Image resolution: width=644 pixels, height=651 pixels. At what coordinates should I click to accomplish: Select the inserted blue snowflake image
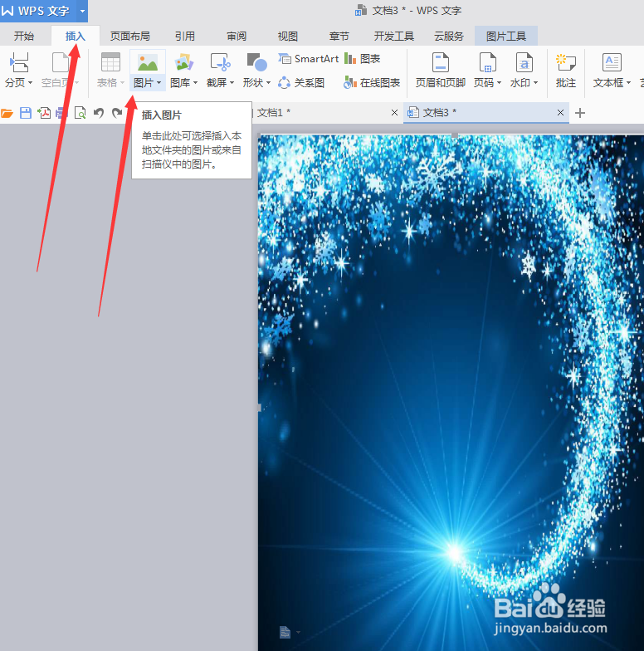451,392
